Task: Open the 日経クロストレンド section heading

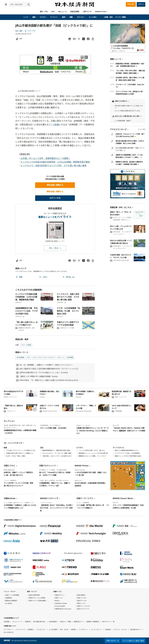Action: (x=49, y=466)
